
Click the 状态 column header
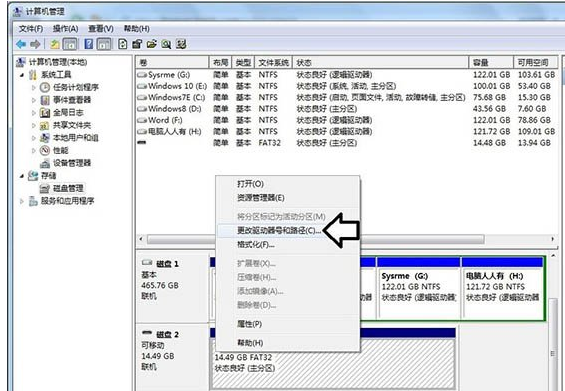tap(381, 62)
